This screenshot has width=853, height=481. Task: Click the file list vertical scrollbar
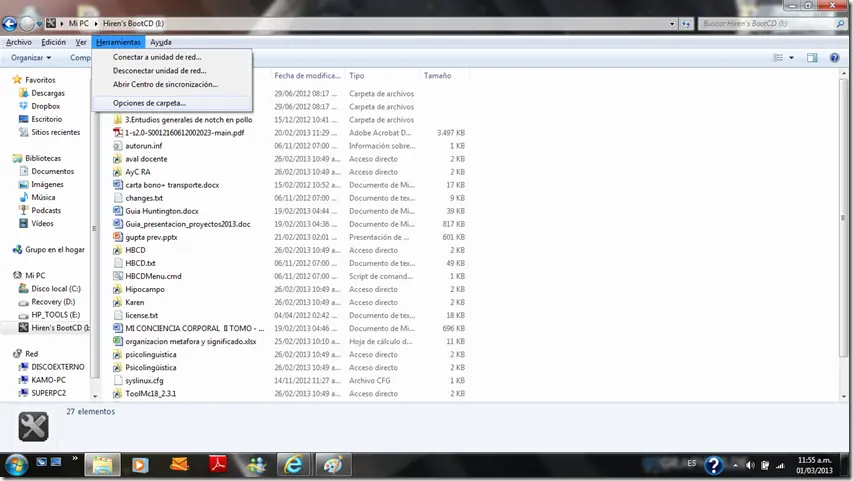click(843, 218)
